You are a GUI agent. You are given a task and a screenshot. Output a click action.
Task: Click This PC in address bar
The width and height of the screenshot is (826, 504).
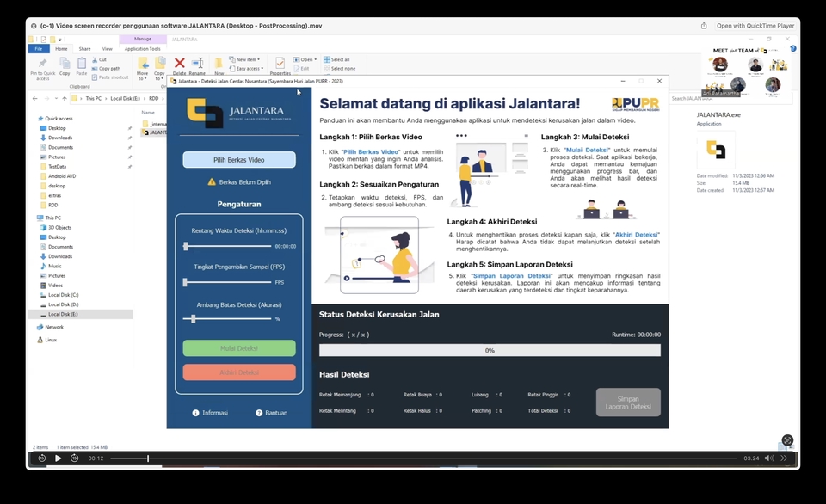click(94, 99)
